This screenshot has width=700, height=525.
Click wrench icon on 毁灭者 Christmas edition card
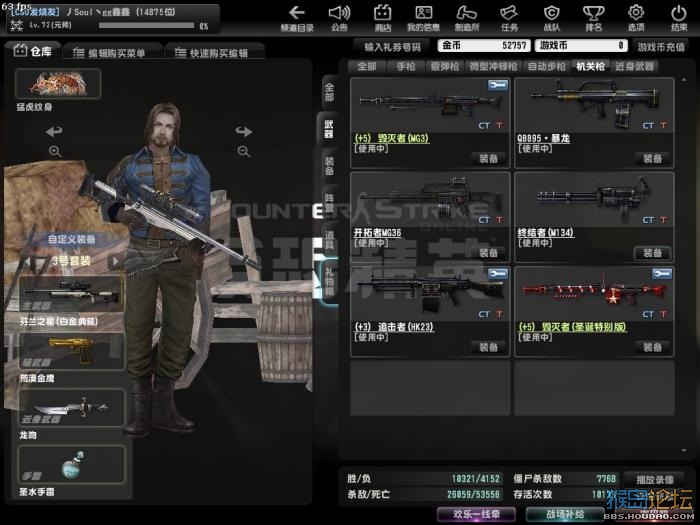click(662, 273)
